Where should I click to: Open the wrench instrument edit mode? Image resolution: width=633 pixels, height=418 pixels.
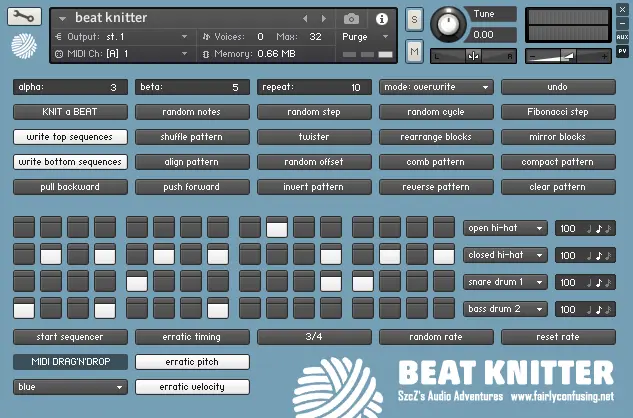click(x=24, y=17)
